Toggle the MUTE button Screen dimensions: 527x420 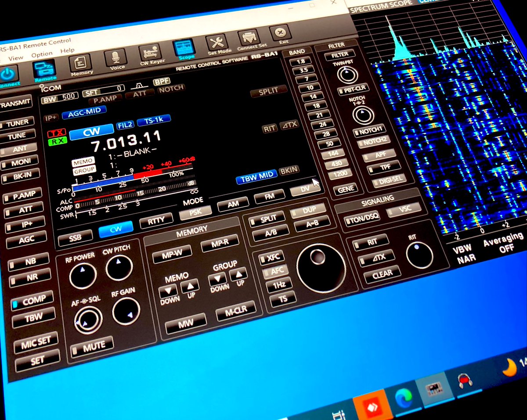(x=93, y=348)
